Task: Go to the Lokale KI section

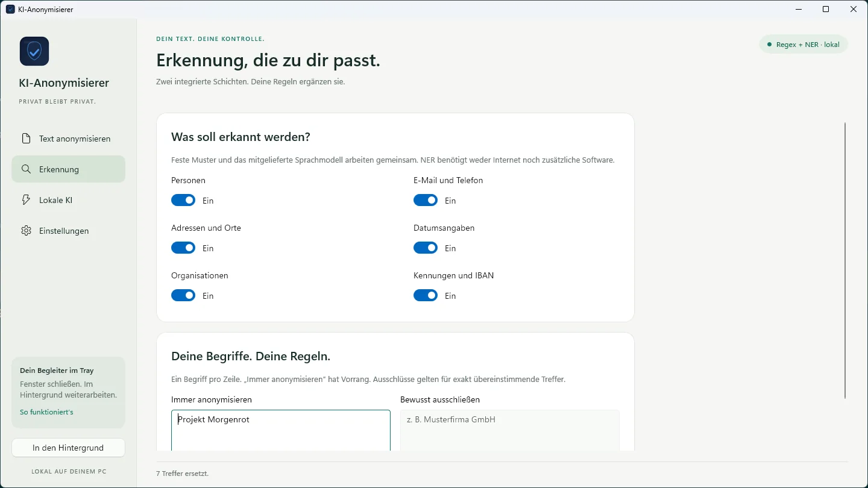Action: pos(68,200)
